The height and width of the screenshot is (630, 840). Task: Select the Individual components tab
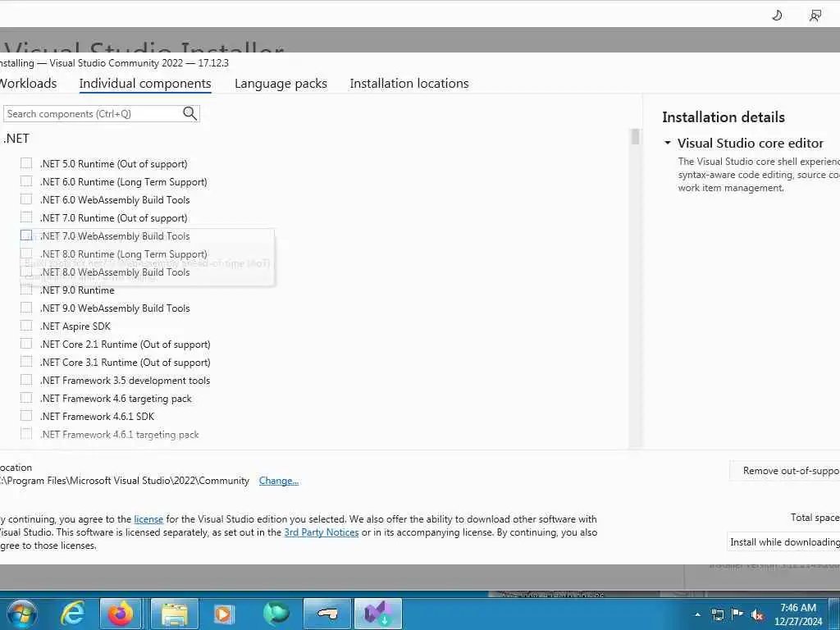coord(145,84)
